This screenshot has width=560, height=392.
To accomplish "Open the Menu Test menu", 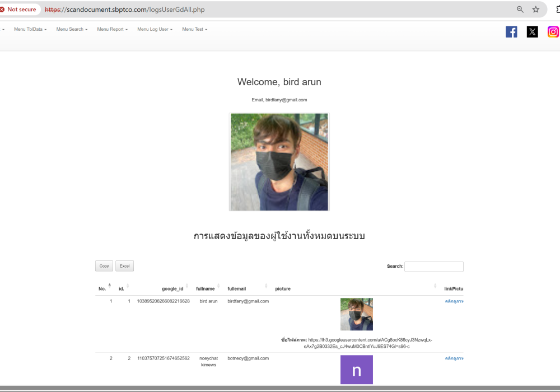I will pos(194,29).
